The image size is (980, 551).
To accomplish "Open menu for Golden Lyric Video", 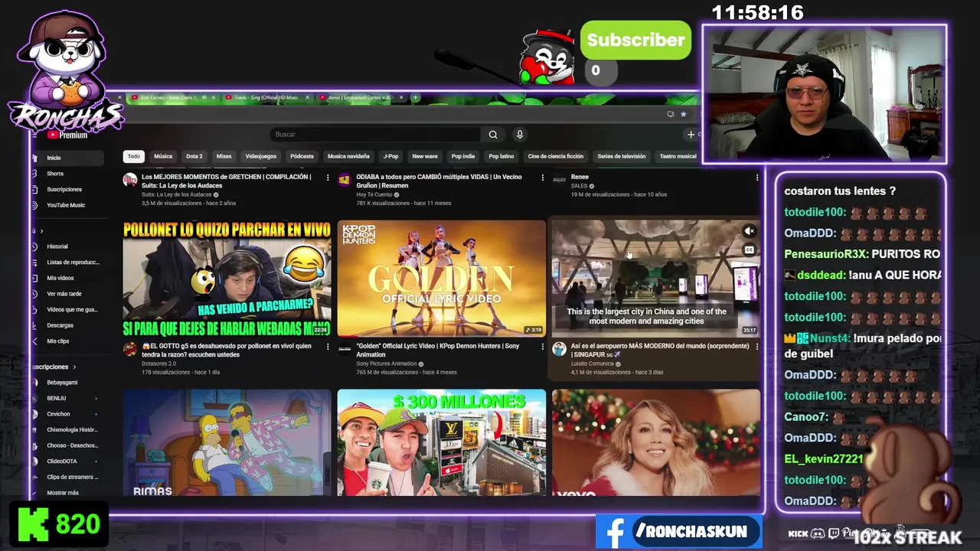I will [x=543, y=347].
